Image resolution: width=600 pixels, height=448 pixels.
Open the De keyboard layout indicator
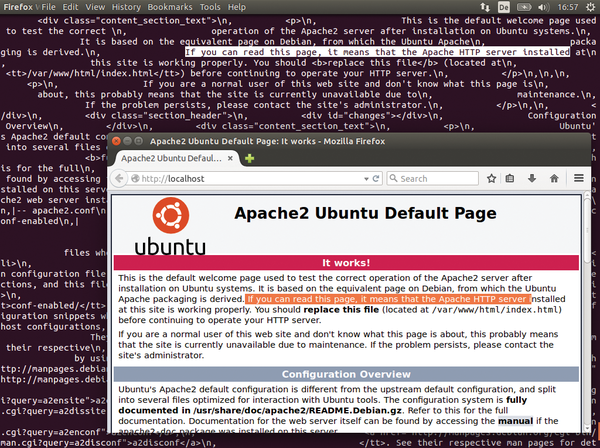point(504,7)
